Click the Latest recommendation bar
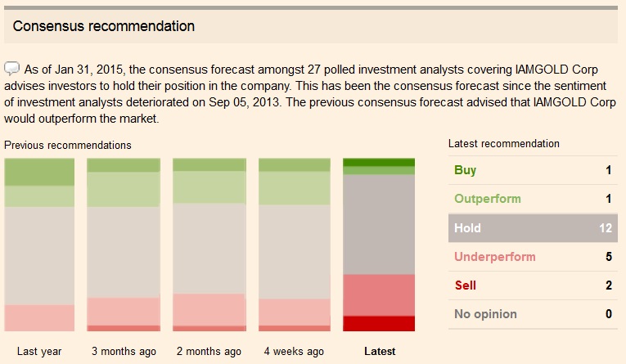The height and width of the screenshot is (364, 626). 379,245
